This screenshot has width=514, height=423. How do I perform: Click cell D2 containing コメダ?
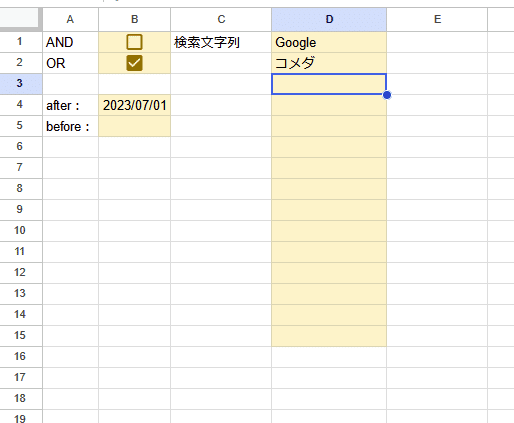click(329, 63)
